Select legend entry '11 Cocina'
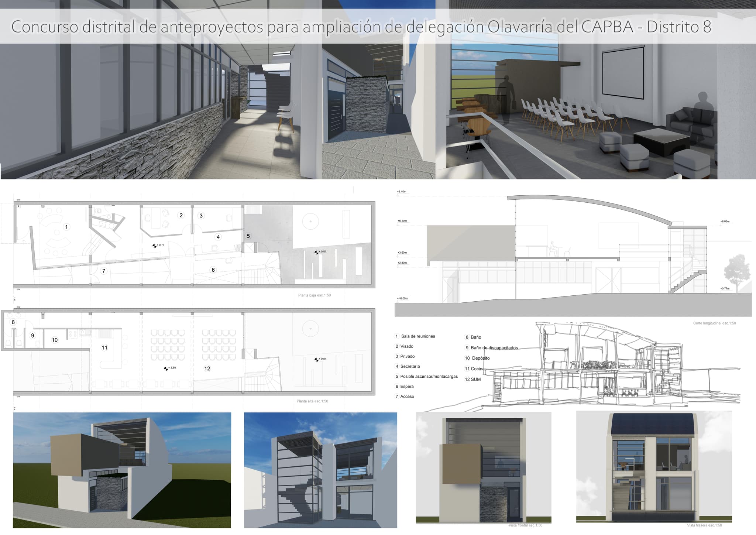 coord(474,369)
